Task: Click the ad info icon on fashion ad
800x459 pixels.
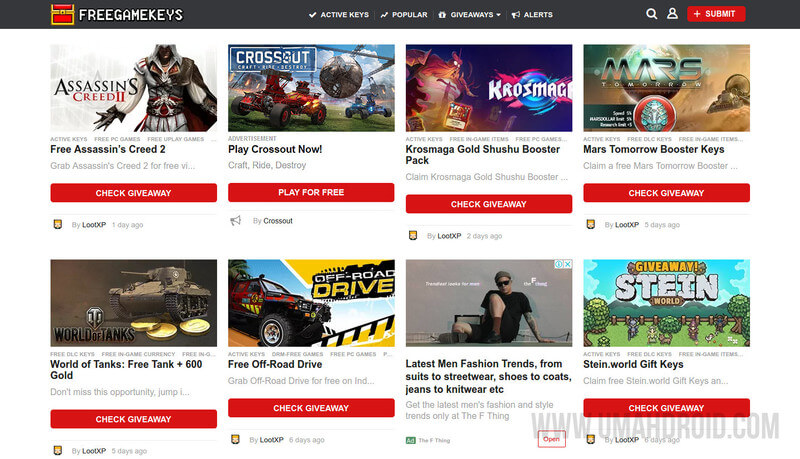Action: click(559, 264)
